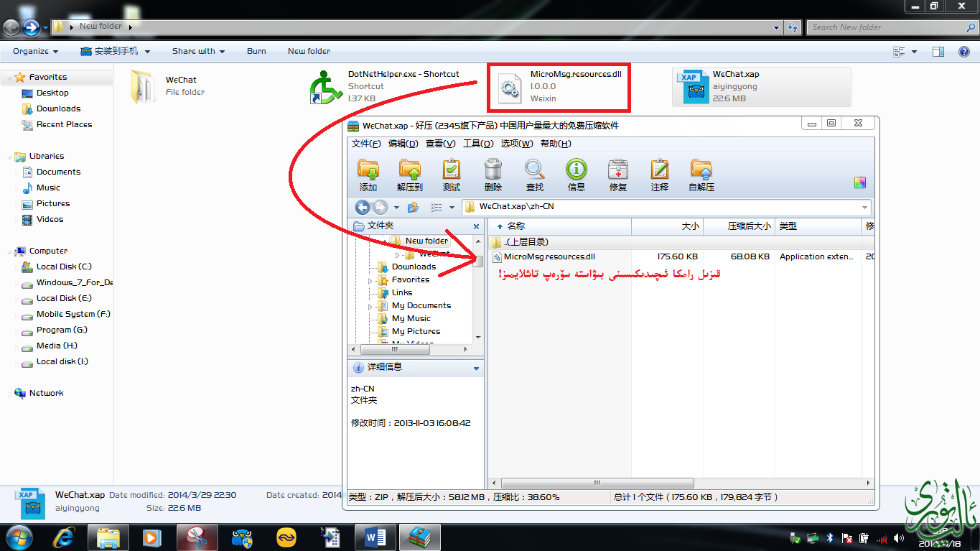Select WeChat.xap file in Explorer
This screenshot has width=980, height=551.
(x=761, y=87)
